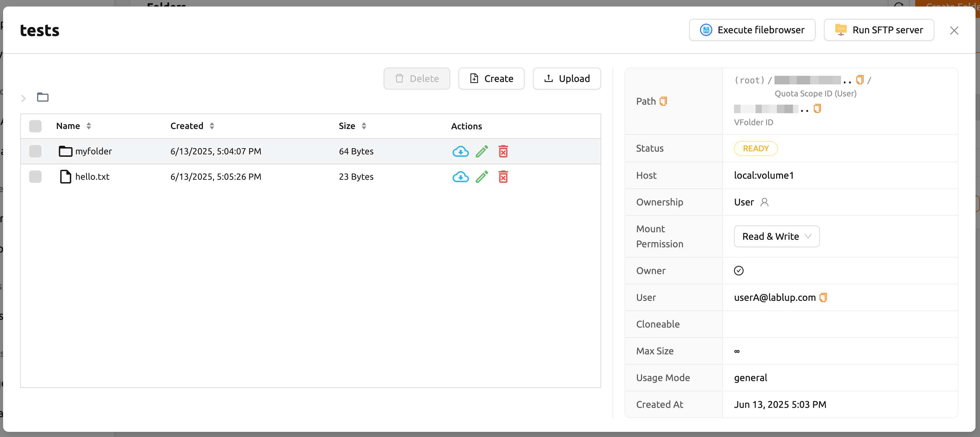Delete hello.txt with the red trash icon
This screenshot has width=980, height=437.
coord(503,177)
